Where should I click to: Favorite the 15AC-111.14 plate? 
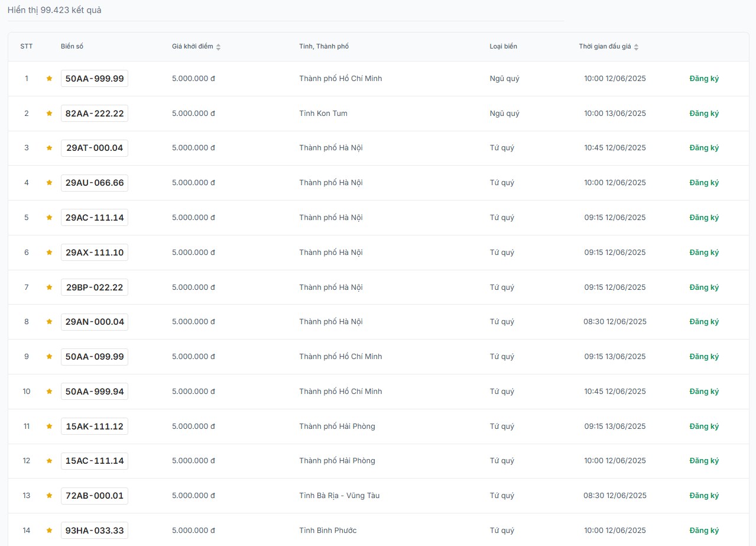50,461
